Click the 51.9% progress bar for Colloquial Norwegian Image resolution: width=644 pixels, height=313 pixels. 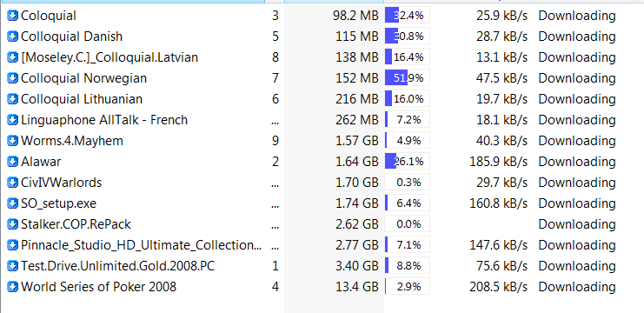pyautogui.click(x=407, y=78)
